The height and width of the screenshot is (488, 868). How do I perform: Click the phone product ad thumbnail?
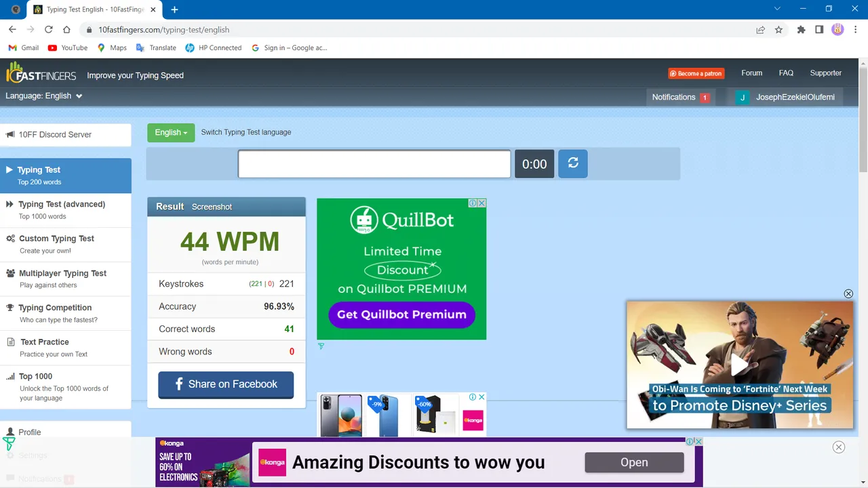341,415
